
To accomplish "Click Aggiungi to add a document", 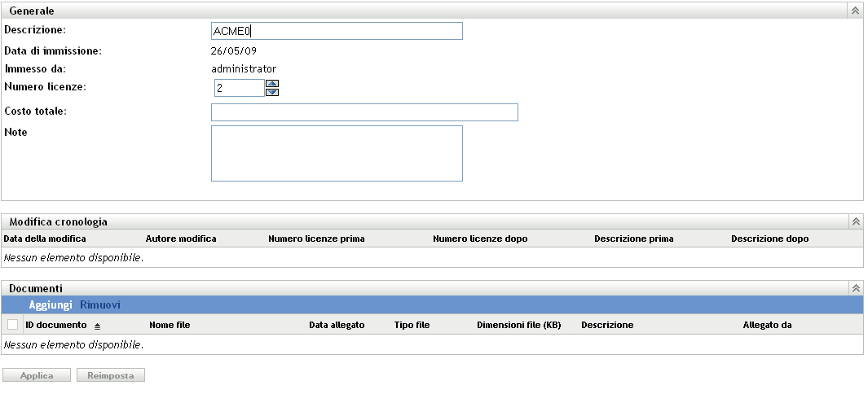I will (x=51, y=305).
